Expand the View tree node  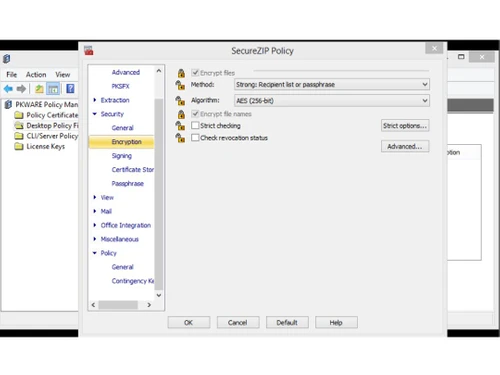click(95, 197)
